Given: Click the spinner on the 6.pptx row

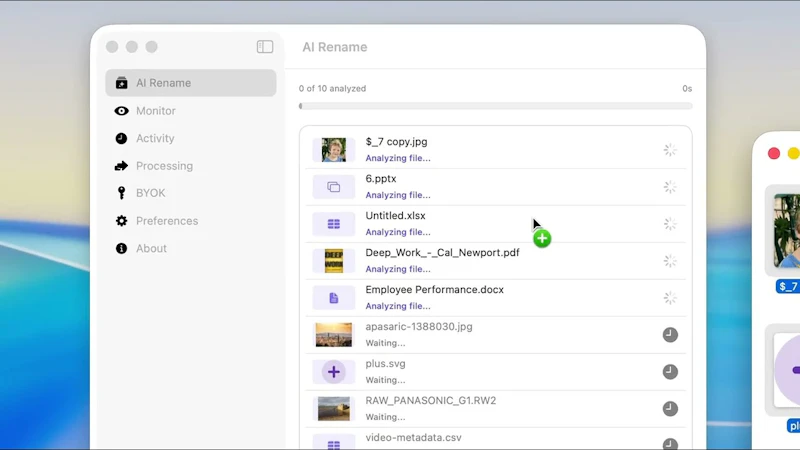Looking at the screenshot, I should click(x=670, y=187).
